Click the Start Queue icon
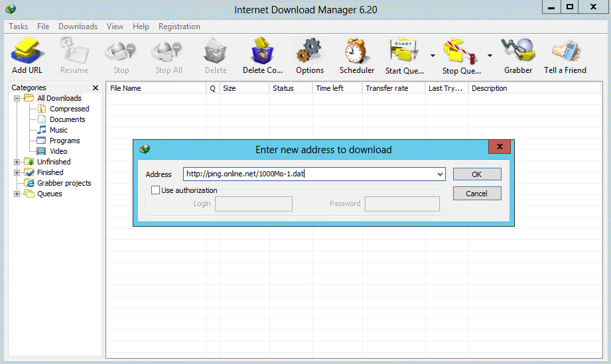611x364 pixels. (404, 51)
